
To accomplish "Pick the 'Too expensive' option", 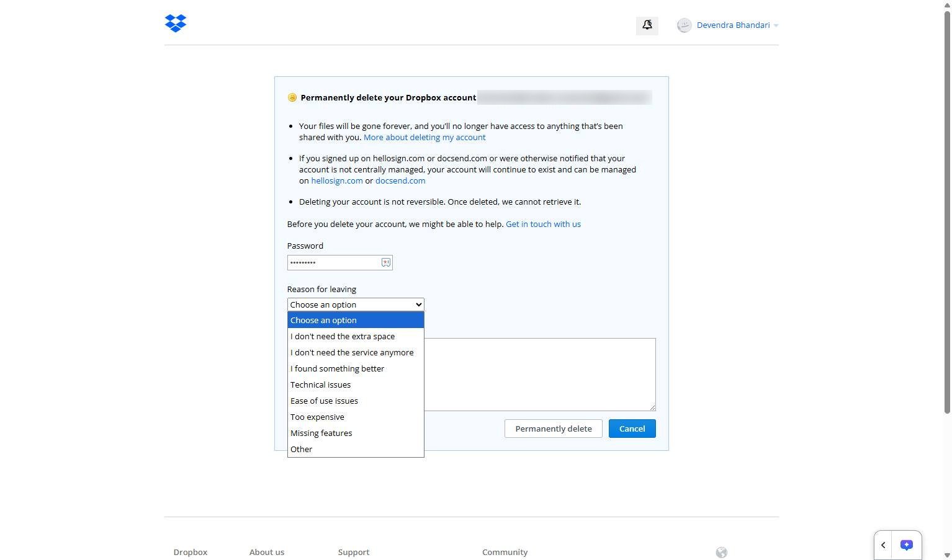I will [356, 417].
